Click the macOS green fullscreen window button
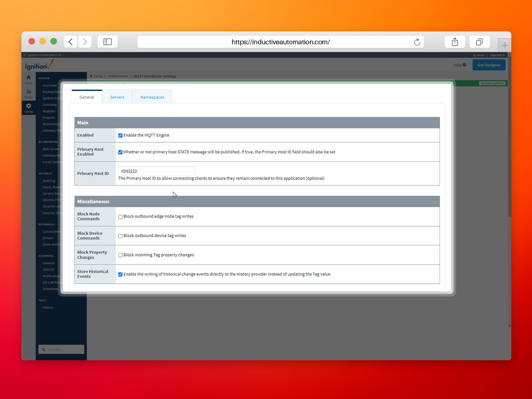532x399 pixels. (54, 41)
